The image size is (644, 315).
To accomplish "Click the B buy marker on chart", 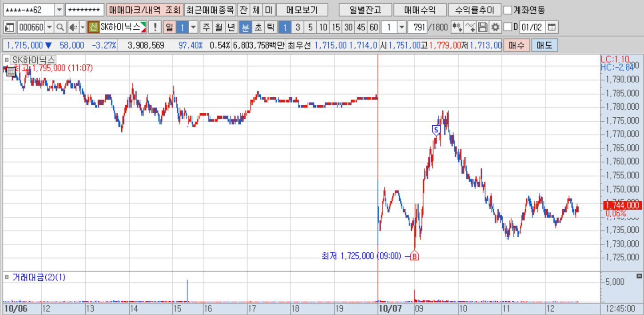I will click(414, 256).
